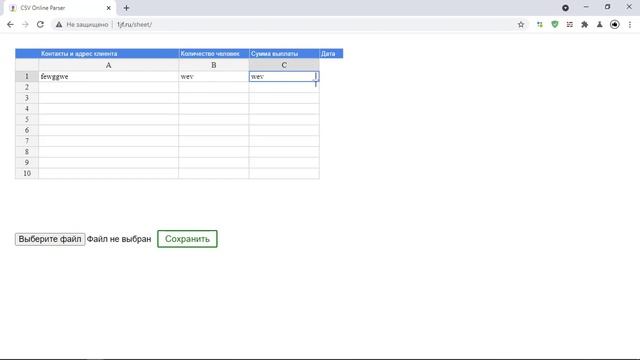Open a new browser tab

(126, 8)
